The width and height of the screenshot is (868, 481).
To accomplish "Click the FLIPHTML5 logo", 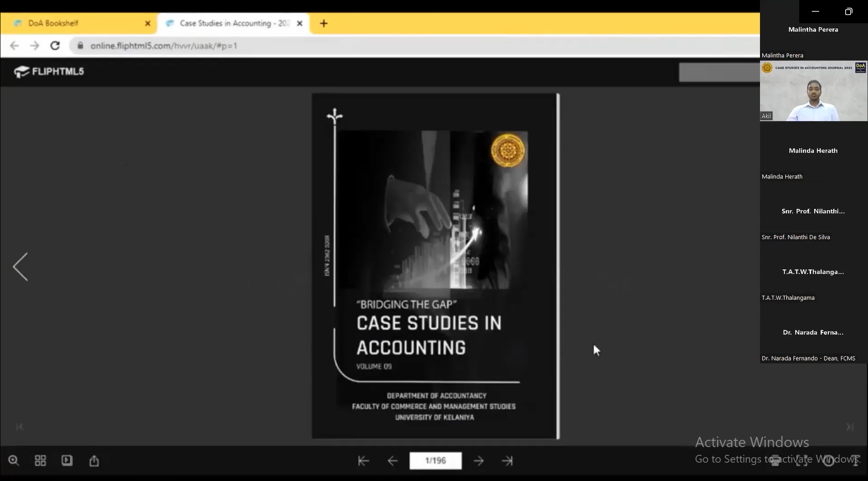I will [x=49, y=72].
